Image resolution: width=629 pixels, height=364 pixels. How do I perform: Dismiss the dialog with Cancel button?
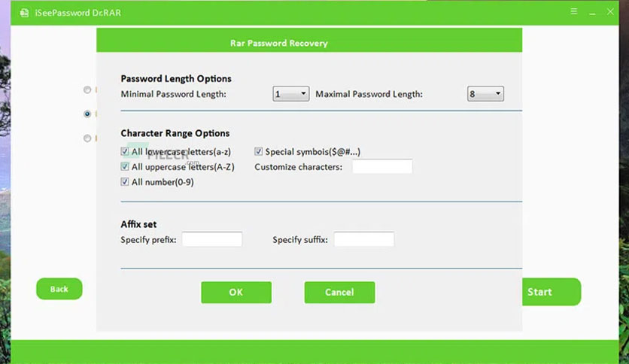(x=339, y=293)
